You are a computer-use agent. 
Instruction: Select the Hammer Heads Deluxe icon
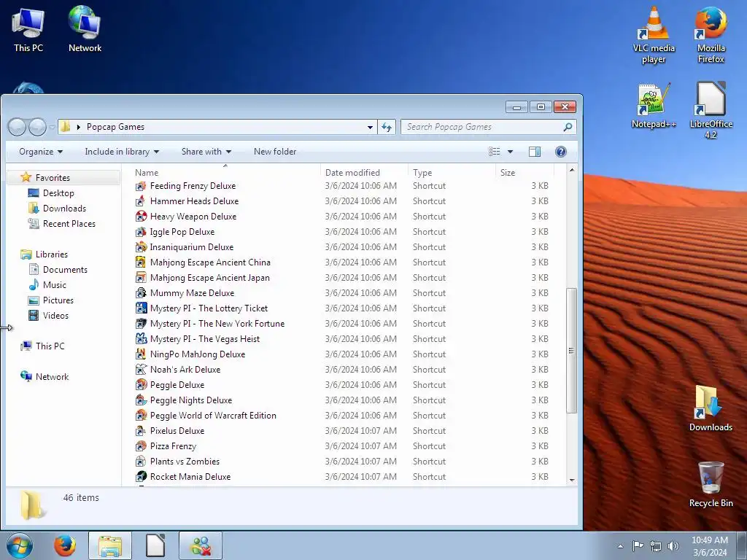pos(141,201)
